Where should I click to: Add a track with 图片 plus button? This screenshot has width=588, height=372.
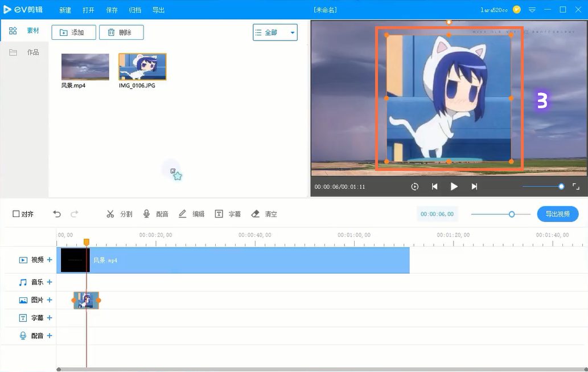[50, 300]
